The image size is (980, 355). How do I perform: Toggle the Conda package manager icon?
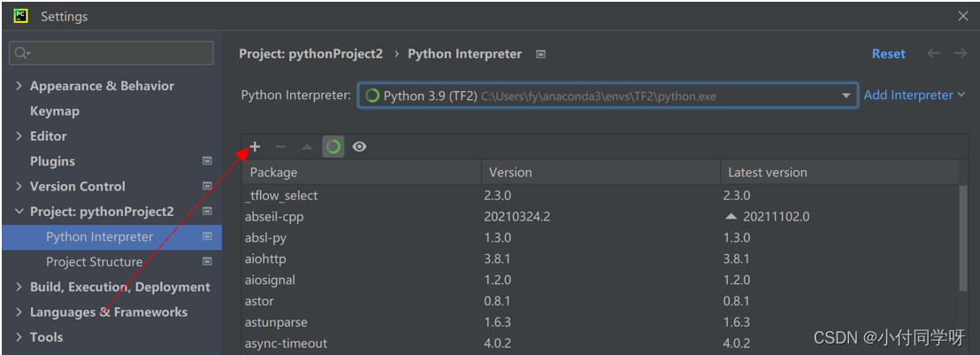[333, 146]
